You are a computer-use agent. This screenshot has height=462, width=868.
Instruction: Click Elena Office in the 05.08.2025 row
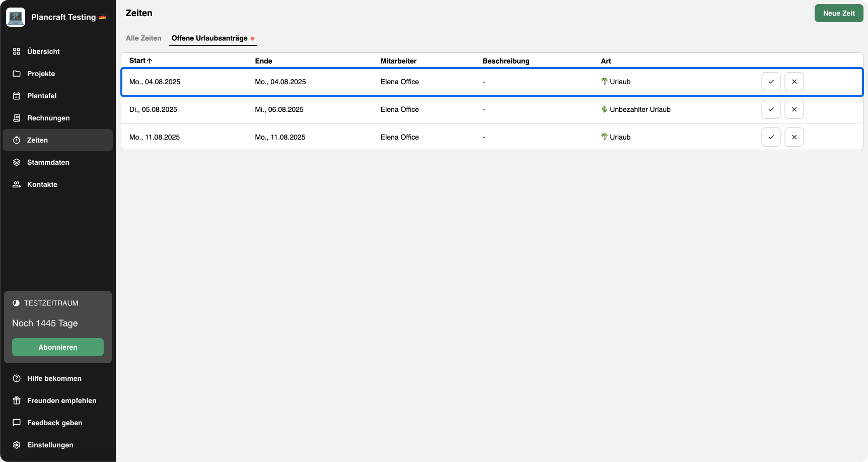pos(400,109)
